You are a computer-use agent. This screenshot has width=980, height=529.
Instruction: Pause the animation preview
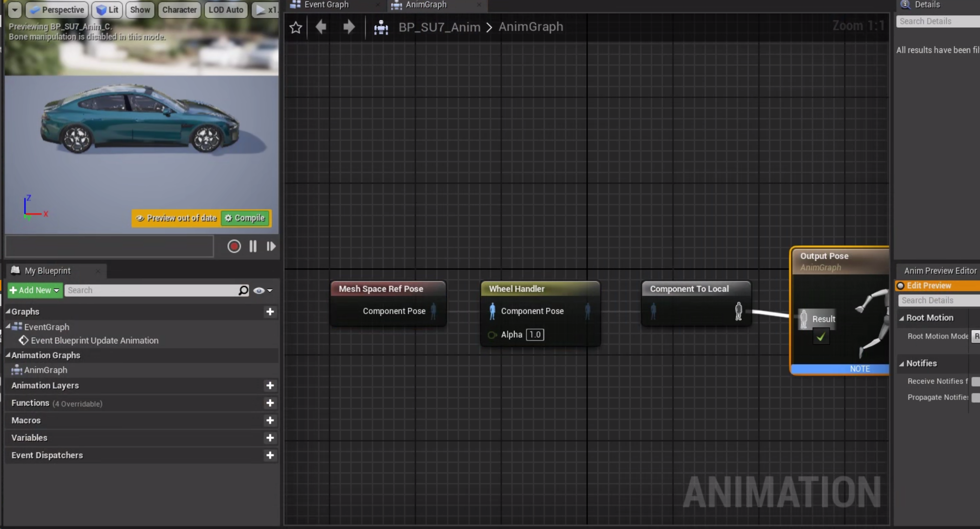click(253, 246)
